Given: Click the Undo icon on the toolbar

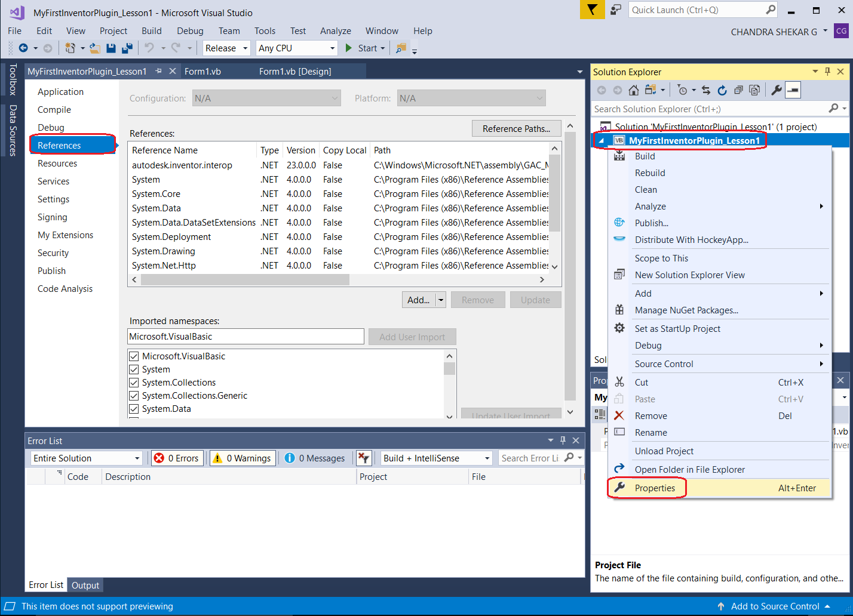Looking at the screenshot, I should [149, 48].
